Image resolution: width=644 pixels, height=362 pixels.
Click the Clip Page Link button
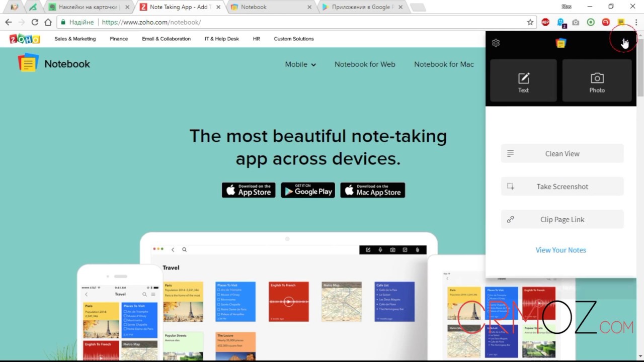click(x=562, y=219)
